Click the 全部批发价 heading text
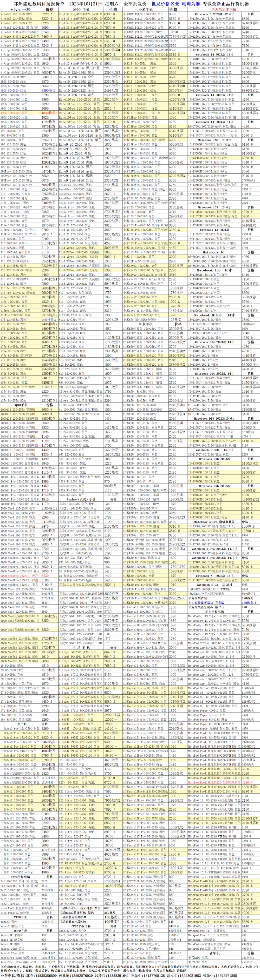Image resolution: width=260 pixels, height=980 pixels. pos(135,3)
